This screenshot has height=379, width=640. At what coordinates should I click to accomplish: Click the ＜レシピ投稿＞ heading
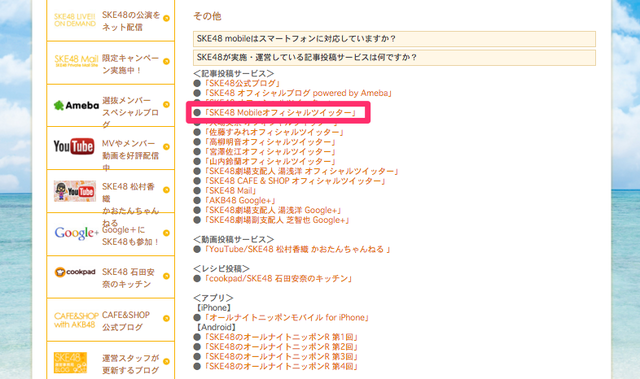[x=222, y=269]
